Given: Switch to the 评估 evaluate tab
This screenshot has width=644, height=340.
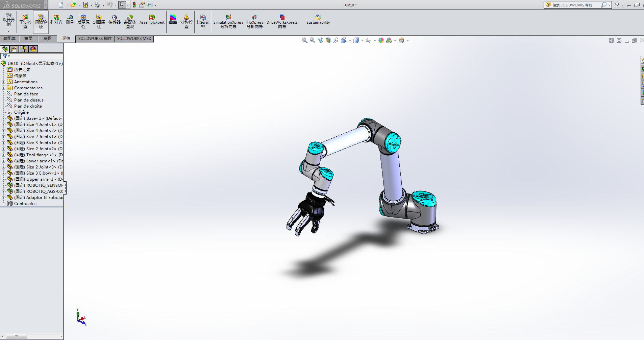Looking at the screenshot, I should pyautogui.click(x=66, y=39).
